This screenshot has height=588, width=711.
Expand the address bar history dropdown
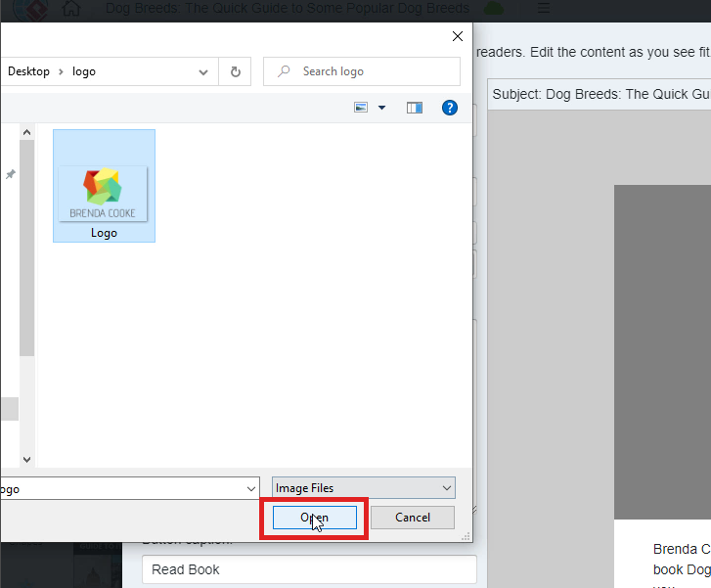(203, 71)
